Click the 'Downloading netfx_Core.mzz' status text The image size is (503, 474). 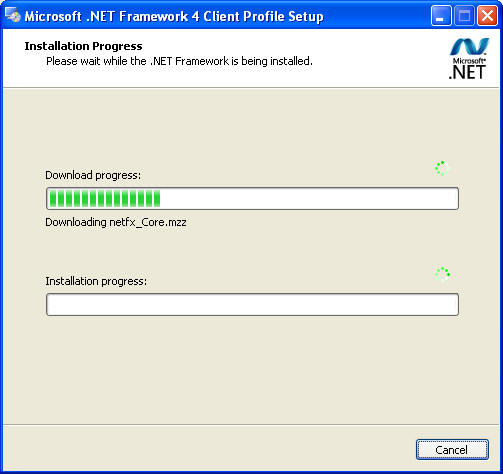click(x=116, y=222)
